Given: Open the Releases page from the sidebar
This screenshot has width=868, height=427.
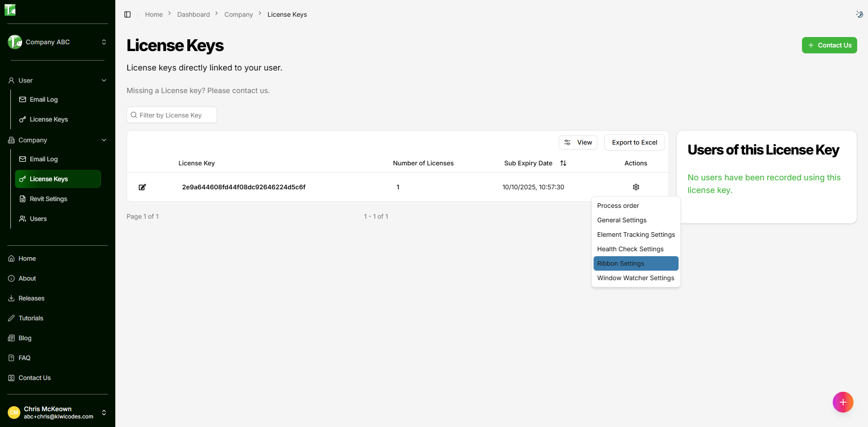Looking at the screenshot, I should (x=31, y=298).
